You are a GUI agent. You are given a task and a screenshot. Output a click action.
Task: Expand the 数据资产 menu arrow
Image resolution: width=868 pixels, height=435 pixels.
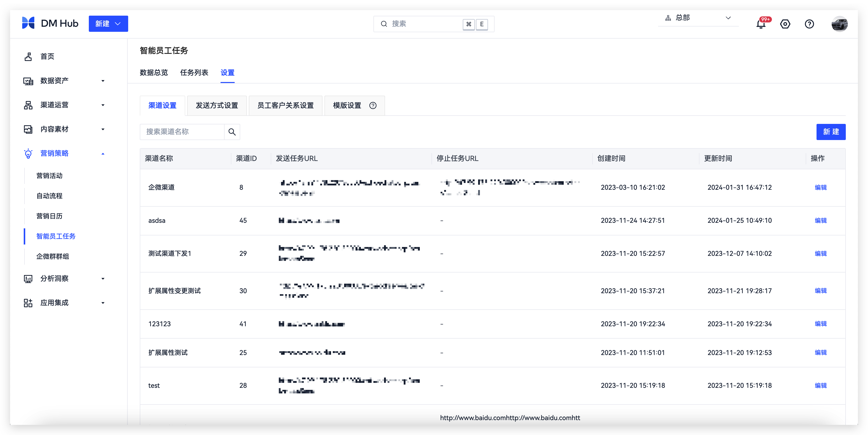103,81
